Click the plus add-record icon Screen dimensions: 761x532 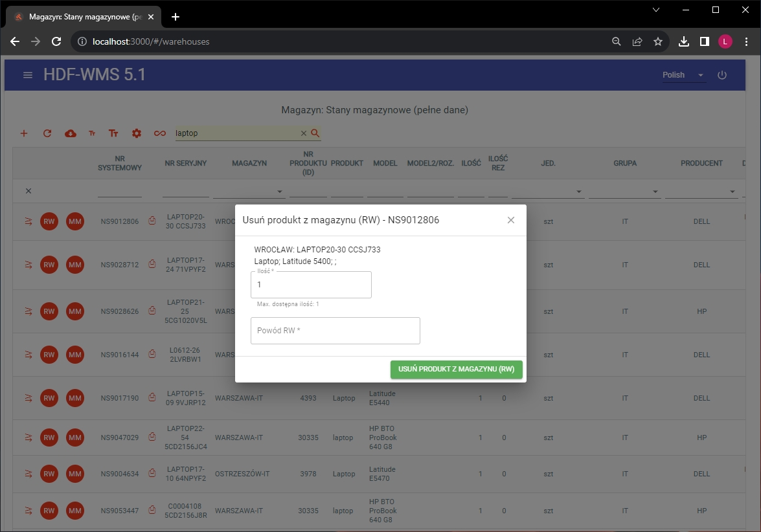pyautogui.click(x=24, y=133)
